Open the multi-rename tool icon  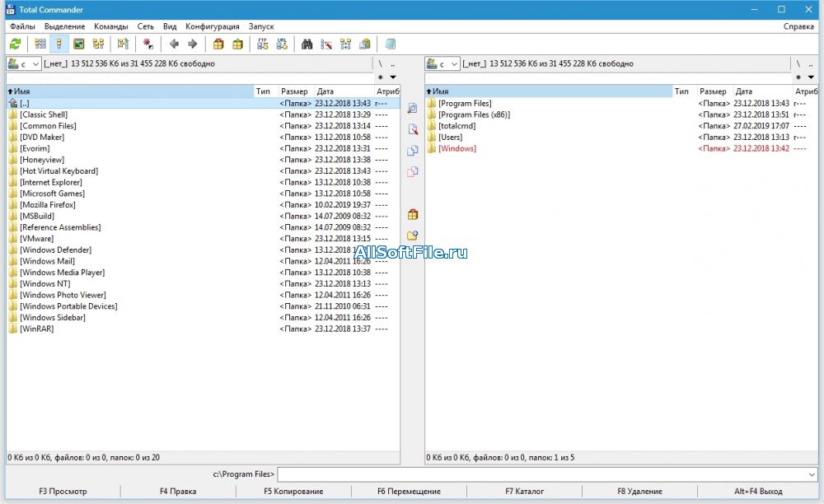[x=326, y=44]
